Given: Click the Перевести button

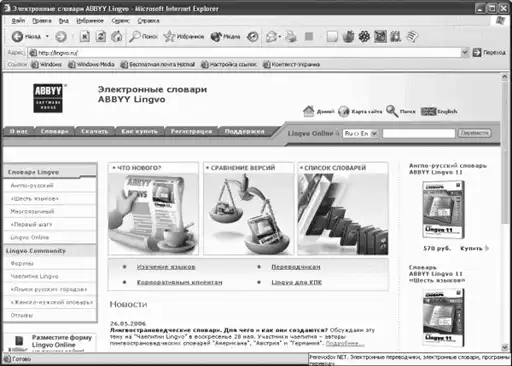Looking at the screenshot, I should (x=474, y=133).
